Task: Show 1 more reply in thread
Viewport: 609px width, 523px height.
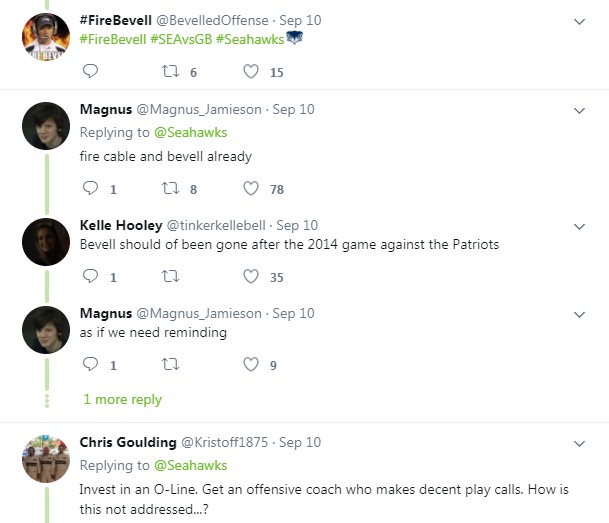Action: [x=122, y=399]
